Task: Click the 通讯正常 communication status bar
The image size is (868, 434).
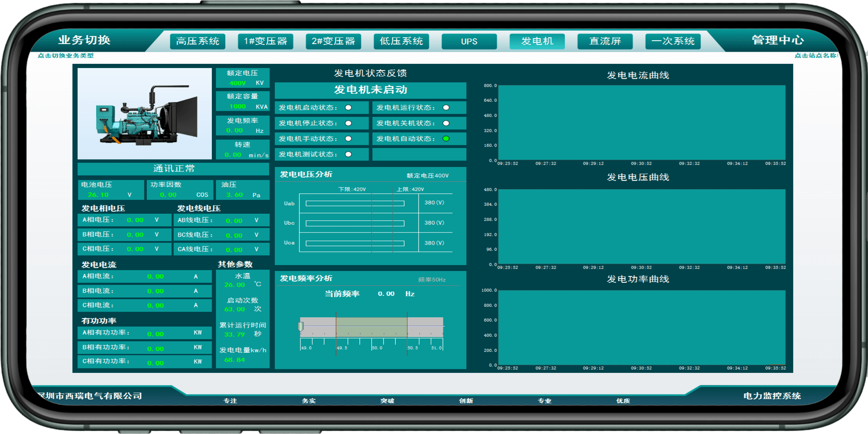Action: point(174,169)
